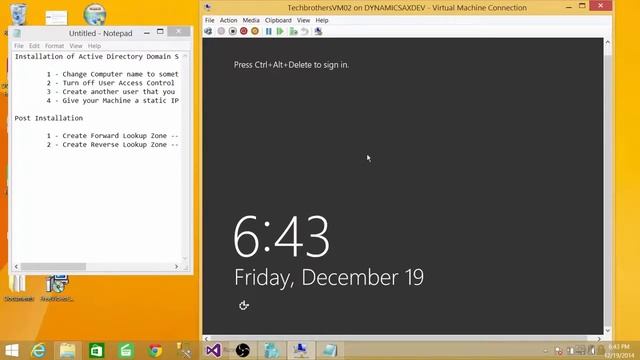The image size is (640, 360).
Task: Open the Action menu
Action: tap(228, 20)
